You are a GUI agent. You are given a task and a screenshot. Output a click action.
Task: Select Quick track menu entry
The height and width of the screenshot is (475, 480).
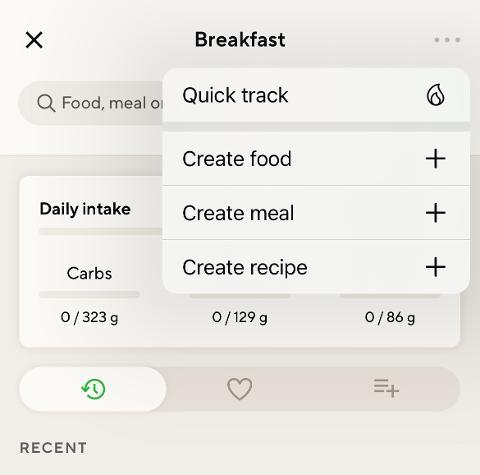point(316,95)
